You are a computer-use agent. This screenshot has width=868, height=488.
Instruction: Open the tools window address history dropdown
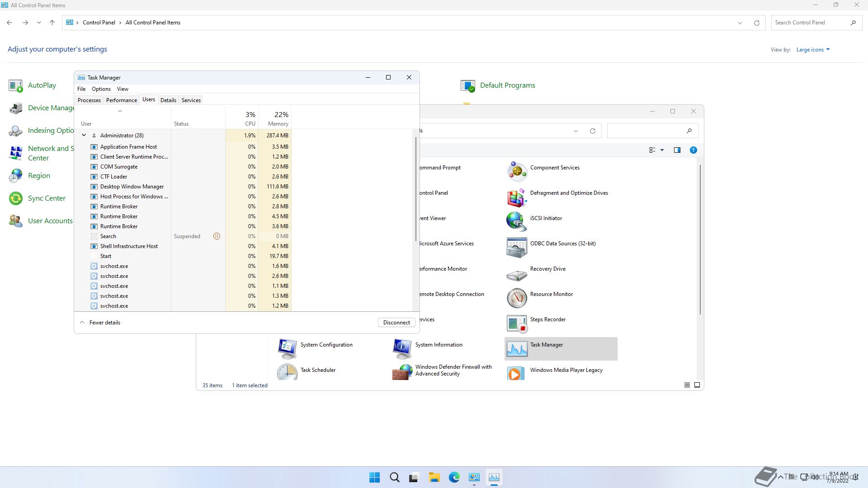click(576, 131)
